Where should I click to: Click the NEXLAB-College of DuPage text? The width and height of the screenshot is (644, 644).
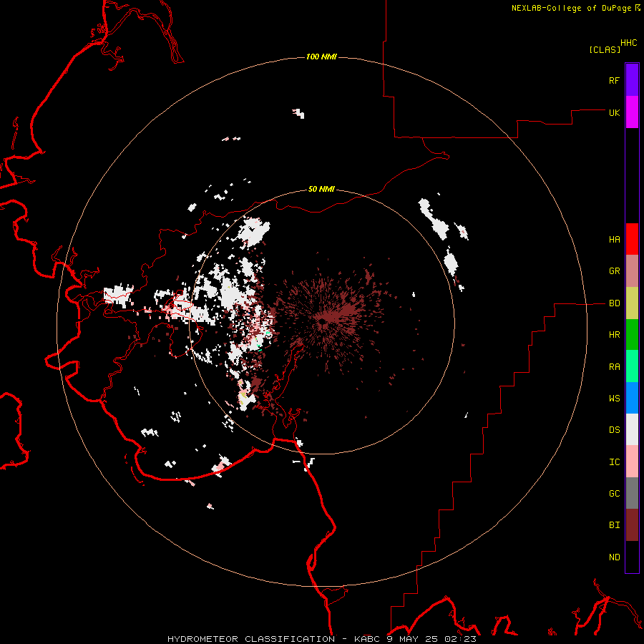pos(571,8)
